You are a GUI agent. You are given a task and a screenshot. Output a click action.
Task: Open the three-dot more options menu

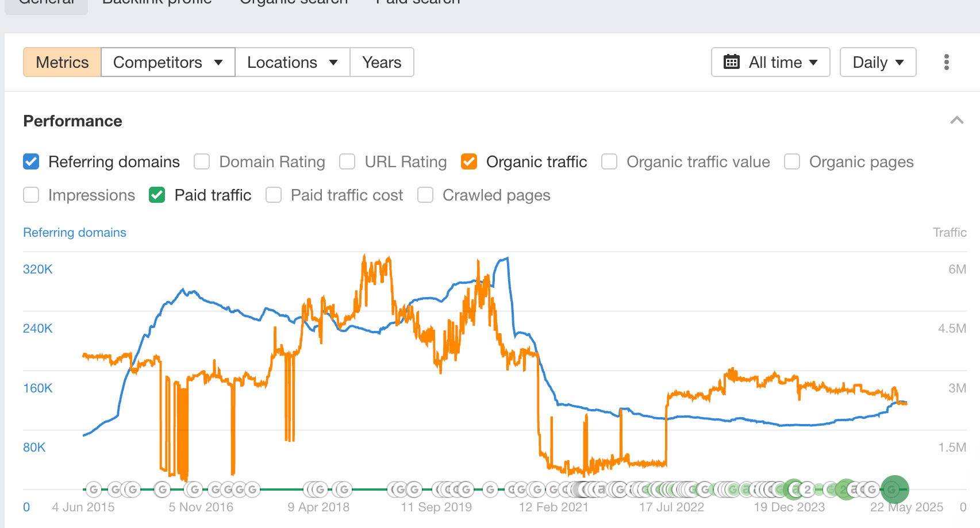coord(946,62)
